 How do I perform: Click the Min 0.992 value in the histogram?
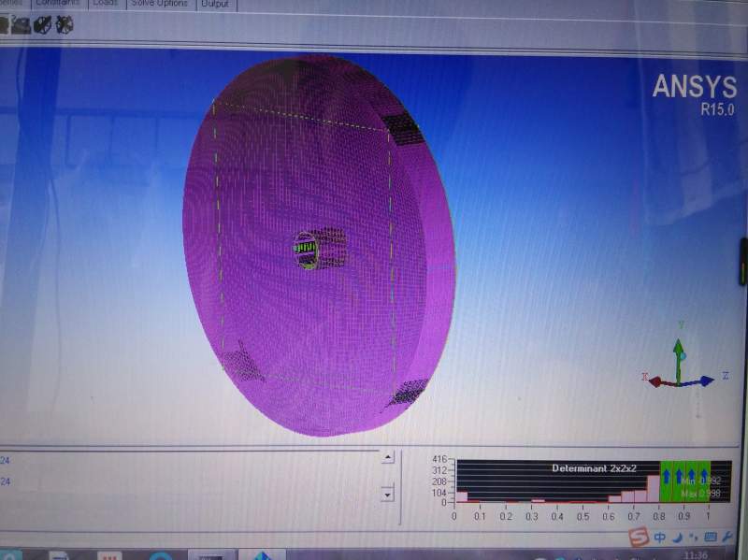(x=701, y=481)
